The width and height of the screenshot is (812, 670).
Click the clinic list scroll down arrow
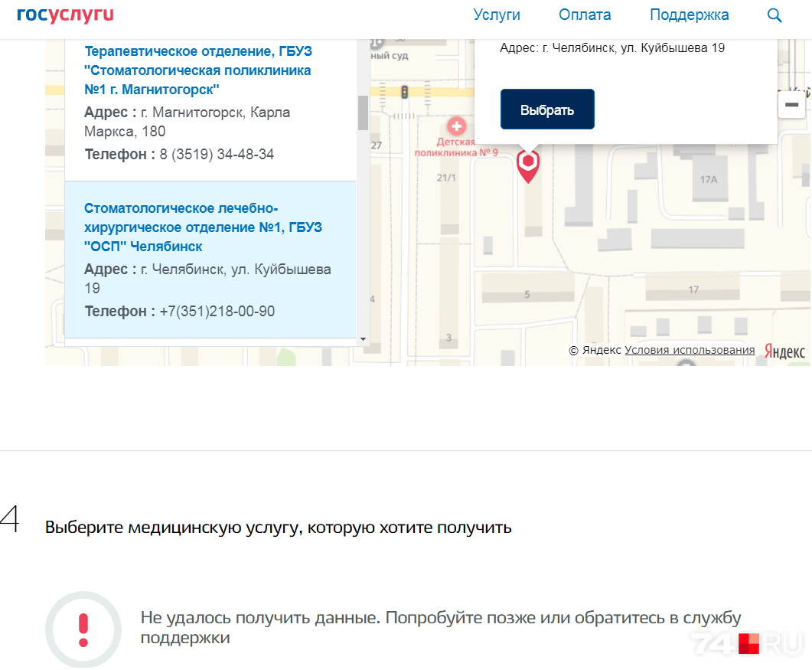[363, 339]
